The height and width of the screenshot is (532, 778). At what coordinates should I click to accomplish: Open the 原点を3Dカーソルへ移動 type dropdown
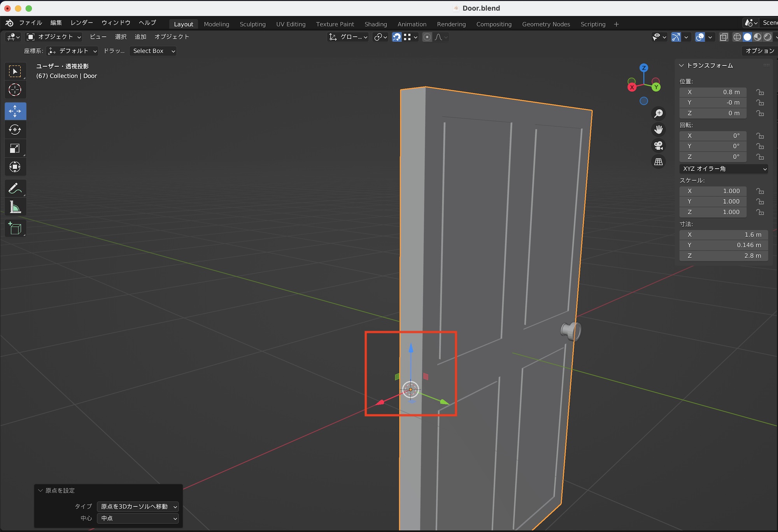[138, 506]
